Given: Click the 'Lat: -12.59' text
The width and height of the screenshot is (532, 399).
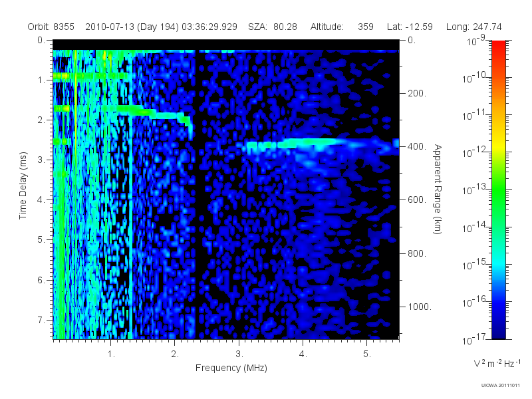Looking at the screenshot, I should pos(410,27).
